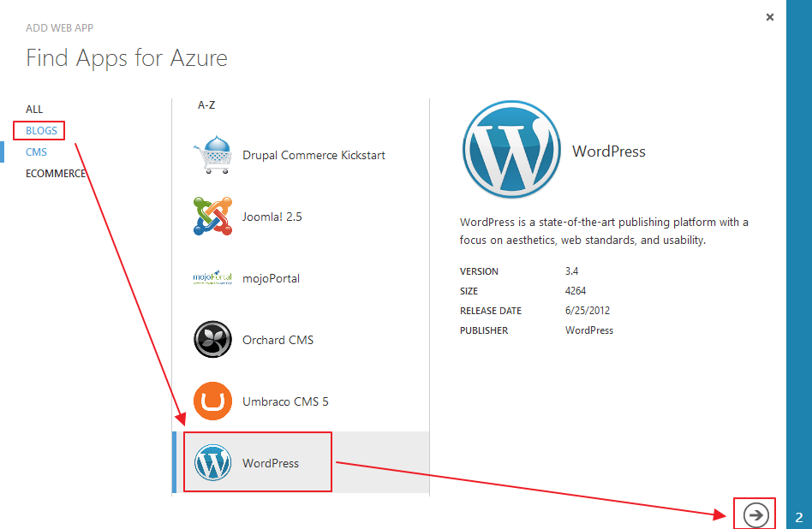The height and width of the screenshot is (529, 812).
Task: Click the Orchard CMS logo icon
Action: pos(212,340)
